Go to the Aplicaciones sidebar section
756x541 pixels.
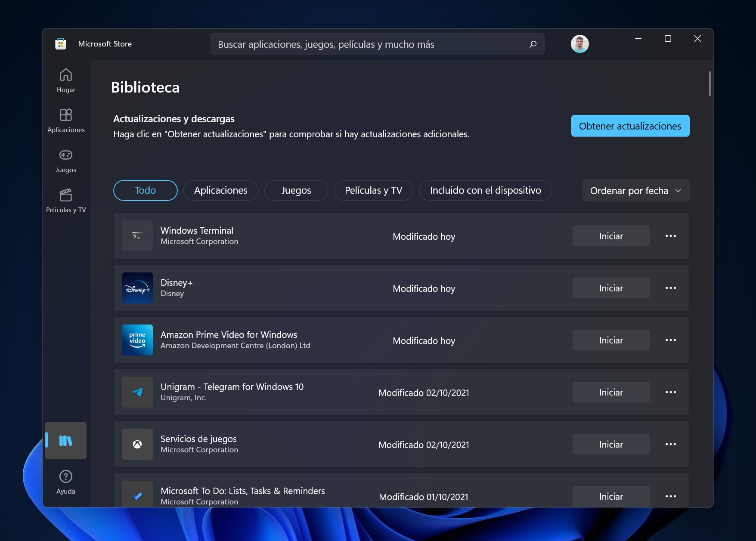tap(66, 121)
